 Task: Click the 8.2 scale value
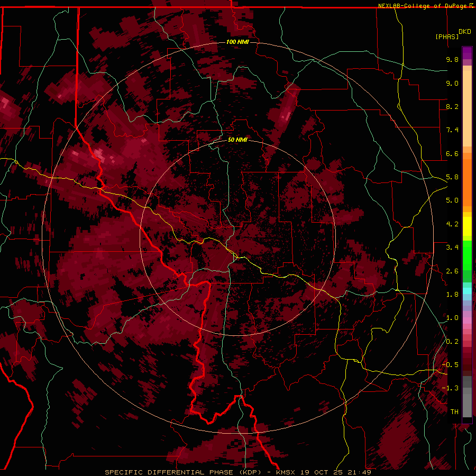click(452, 106)
